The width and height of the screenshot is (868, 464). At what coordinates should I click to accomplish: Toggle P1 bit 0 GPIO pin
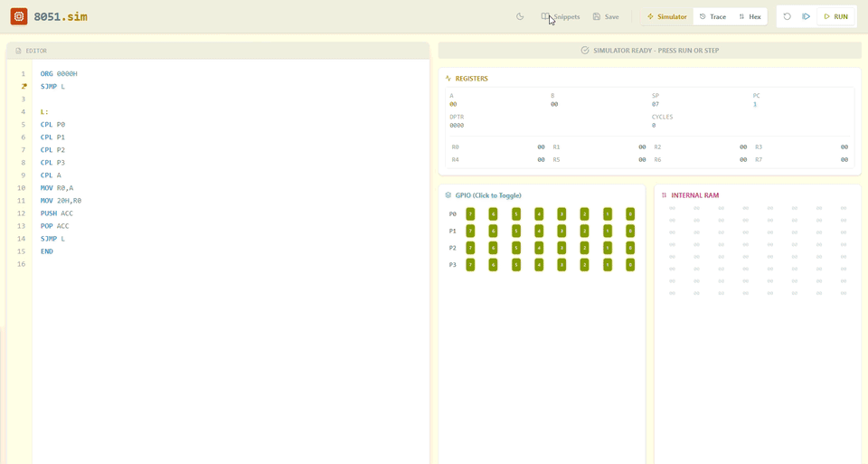point(630,231)
